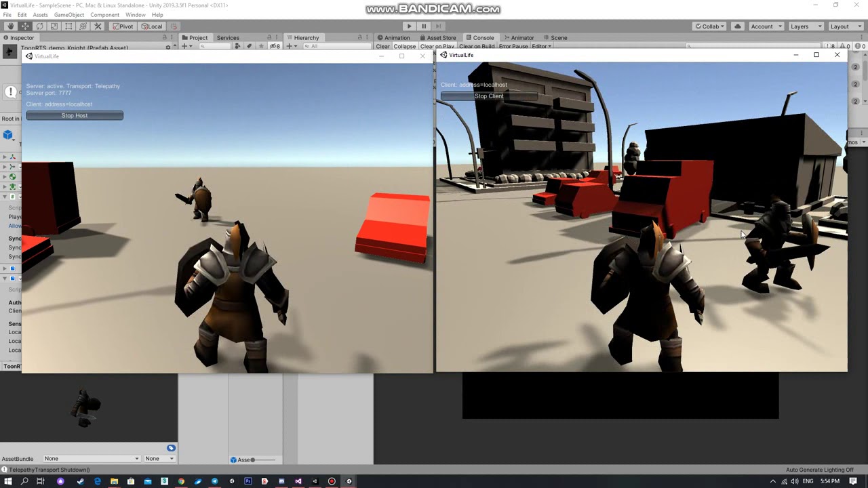
Task: Select the Rect Transform tool
Action: click(x=68, y=26)
